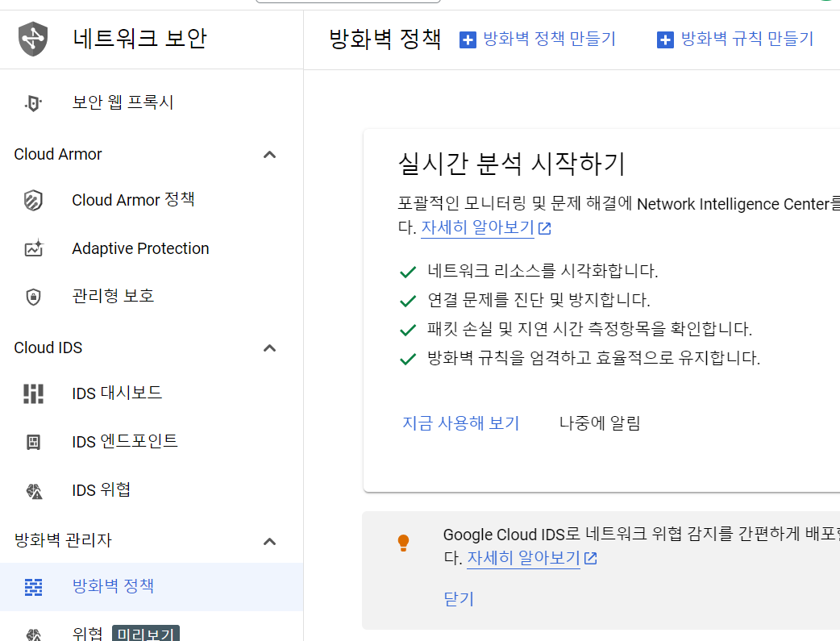Select 방화벽 정책 in sidebar
The height and width of the screenshot is (641, 840).
(x=152, y=587)
